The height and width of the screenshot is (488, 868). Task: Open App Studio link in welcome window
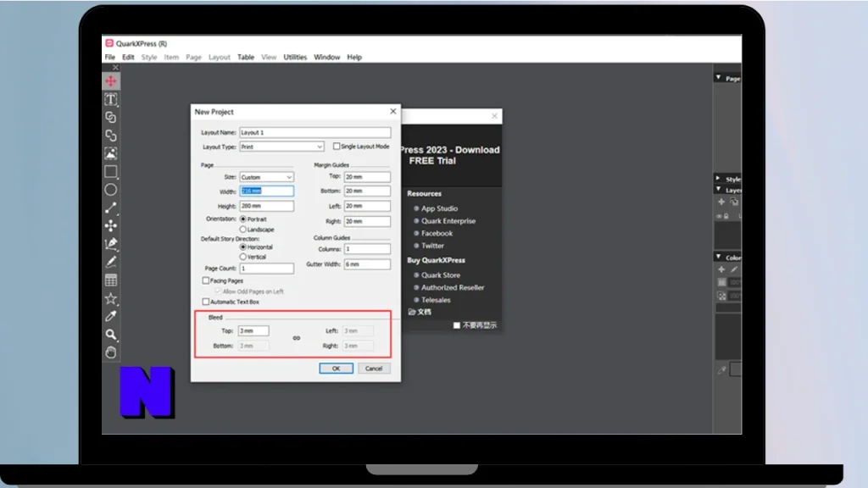point(439,208)
